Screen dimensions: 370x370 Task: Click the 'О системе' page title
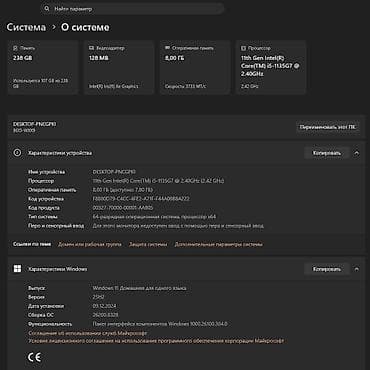(x=85, y=27)
